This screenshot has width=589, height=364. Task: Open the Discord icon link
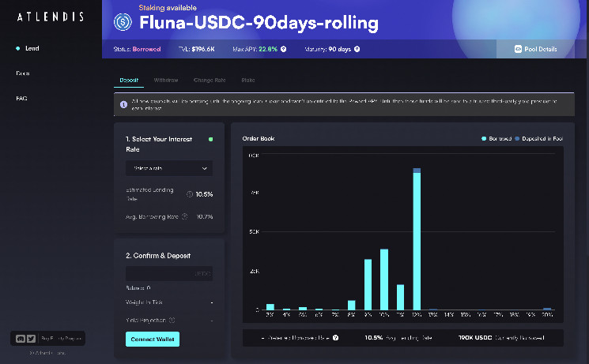pos(19,339)
